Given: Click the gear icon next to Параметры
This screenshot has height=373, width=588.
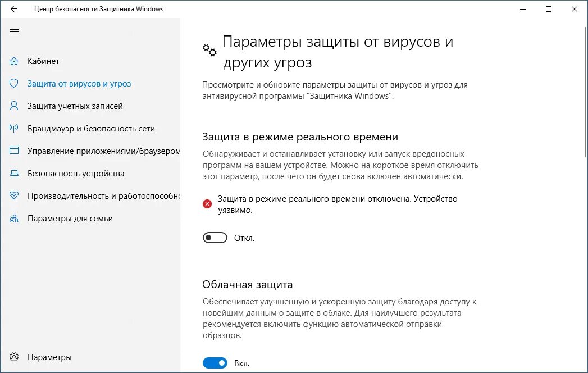Looking at the screenshot, I should click(14, 357).
